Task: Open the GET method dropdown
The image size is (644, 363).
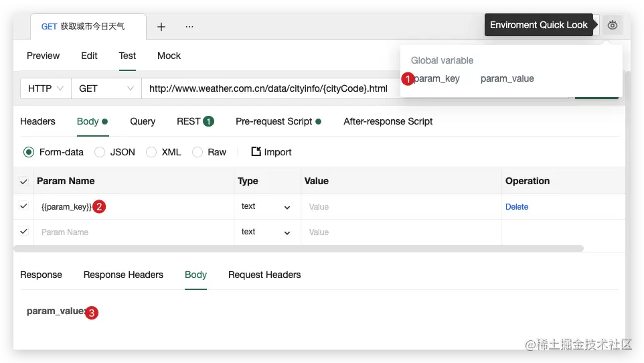Action: [x=106, y=88]
